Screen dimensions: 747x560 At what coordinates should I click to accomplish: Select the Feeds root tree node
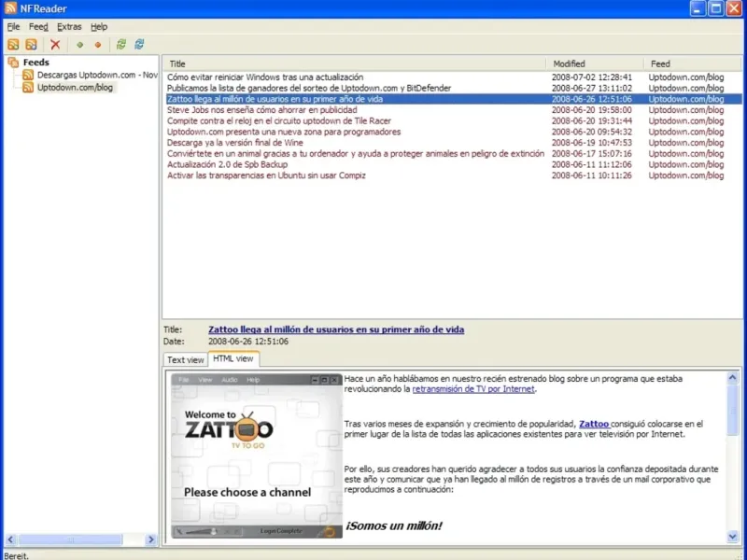36,63
